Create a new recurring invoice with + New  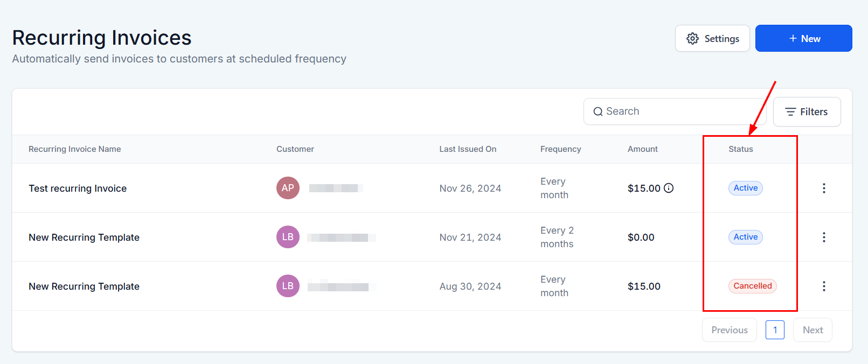803,39
